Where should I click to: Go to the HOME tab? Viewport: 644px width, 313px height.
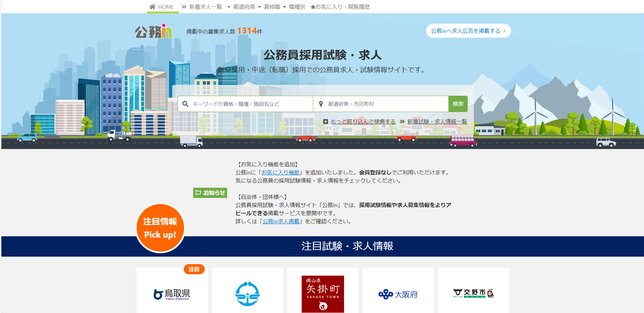coord(162,7)
